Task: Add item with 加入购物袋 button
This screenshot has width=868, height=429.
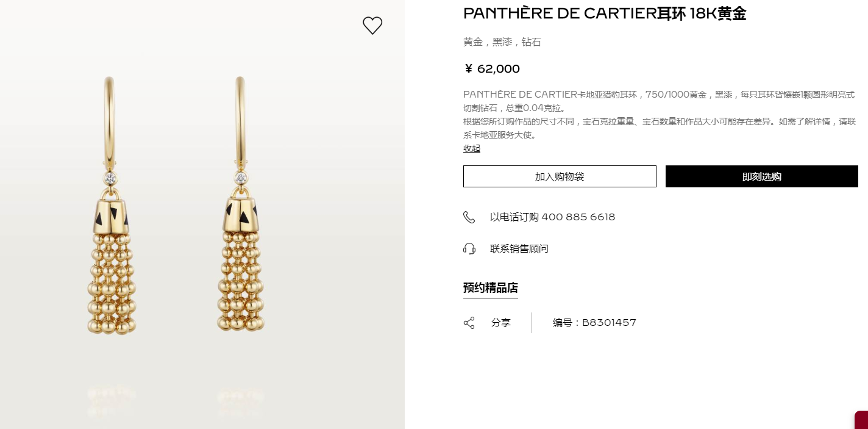Action: tap(560, 176)
